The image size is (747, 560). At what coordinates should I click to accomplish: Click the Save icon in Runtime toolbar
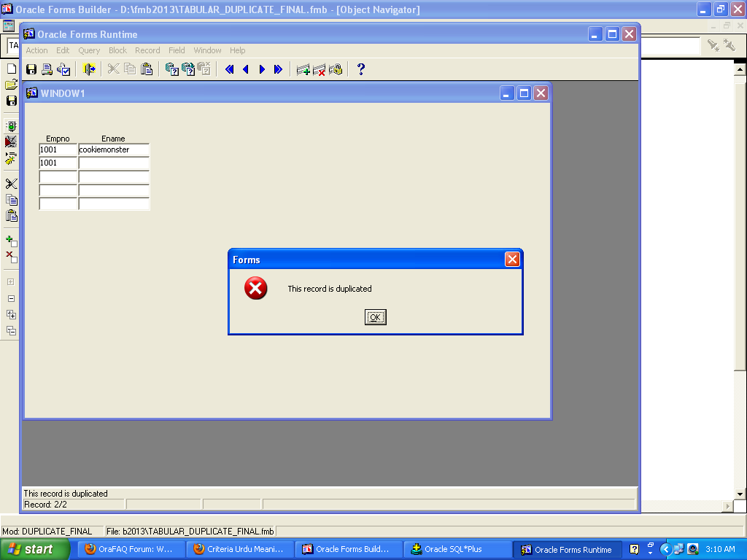pyautogui.click(x=31, y=69)
